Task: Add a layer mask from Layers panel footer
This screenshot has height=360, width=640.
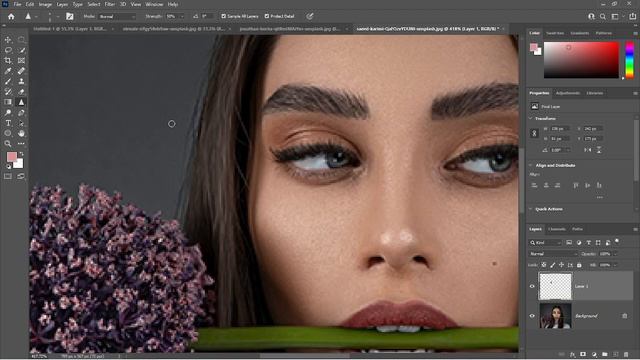Action: point(583,354)
